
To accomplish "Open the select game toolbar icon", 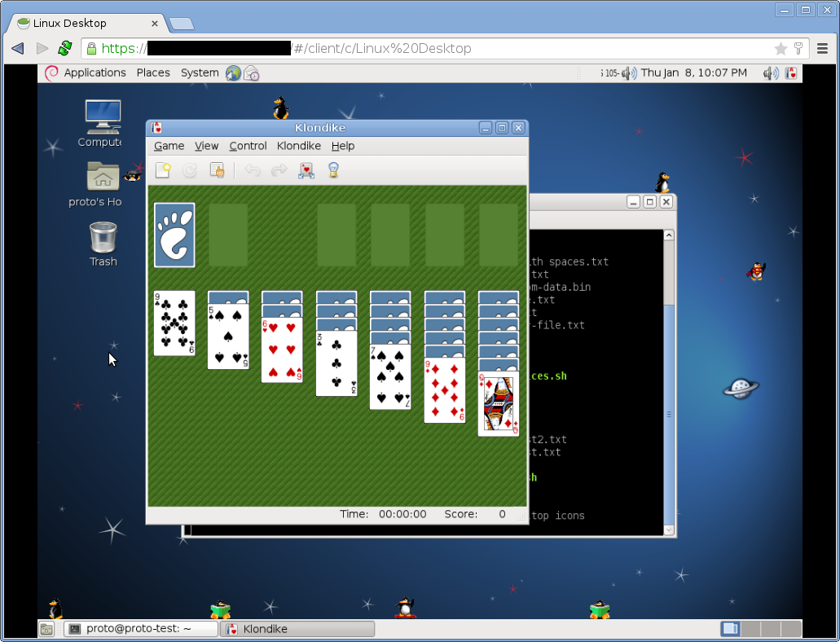I will click(217, 170).
